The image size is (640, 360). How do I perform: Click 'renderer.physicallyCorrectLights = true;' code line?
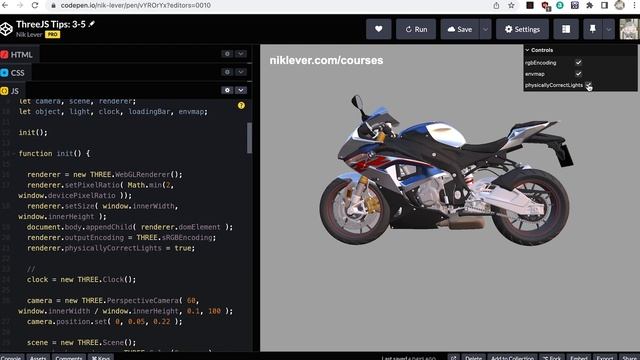[x=111, y=248]
